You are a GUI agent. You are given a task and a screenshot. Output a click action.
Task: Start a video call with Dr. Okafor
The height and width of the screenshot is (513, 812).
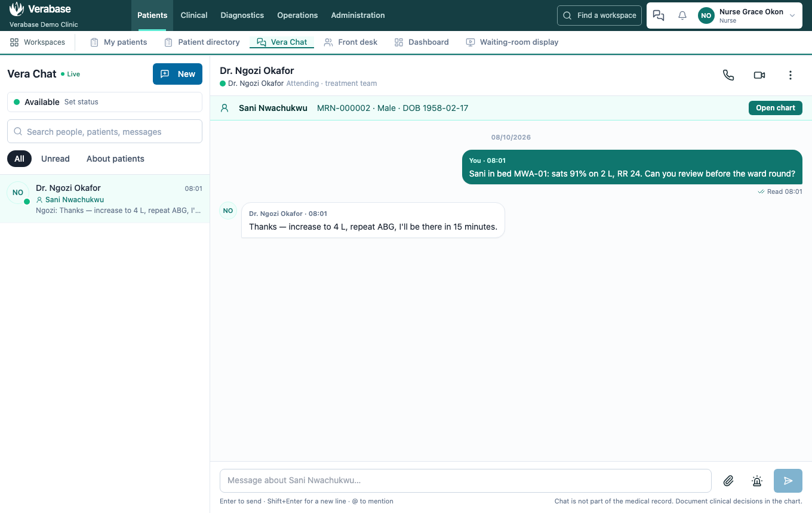point(759,75)
